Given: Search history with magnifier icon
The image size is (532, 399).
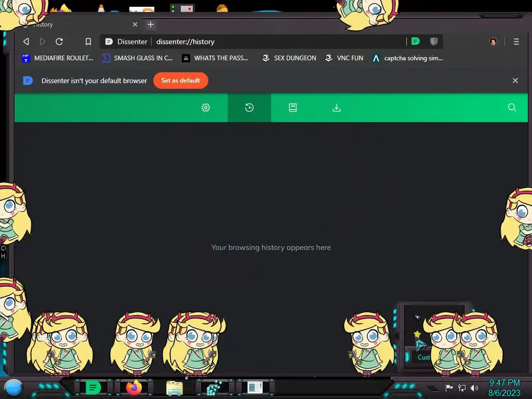Looking at the screenshot, I should point(512,108).
